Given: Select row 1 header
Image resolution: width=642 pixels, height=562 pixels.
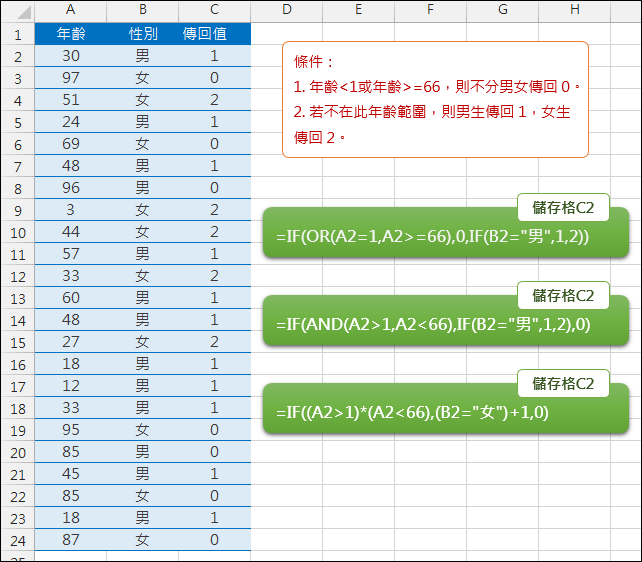Looking at the screenshot, I should 18,34.
